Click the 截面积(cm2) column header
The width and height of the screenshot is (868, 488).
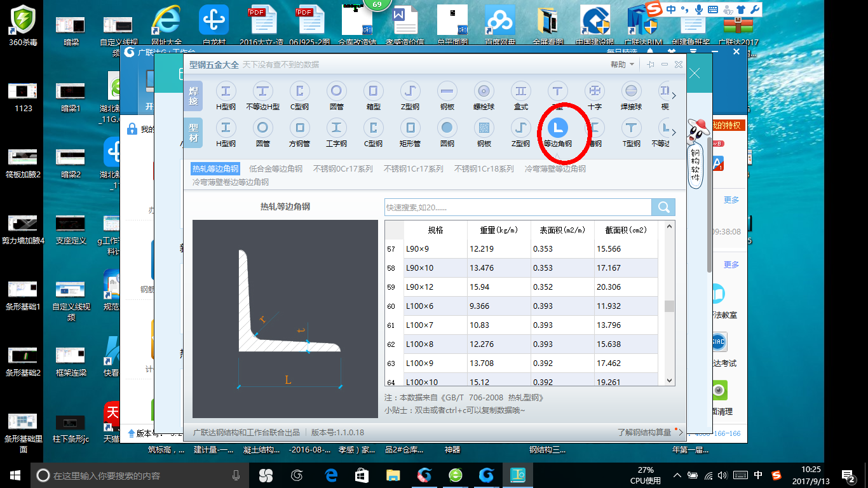coord(626,230)
